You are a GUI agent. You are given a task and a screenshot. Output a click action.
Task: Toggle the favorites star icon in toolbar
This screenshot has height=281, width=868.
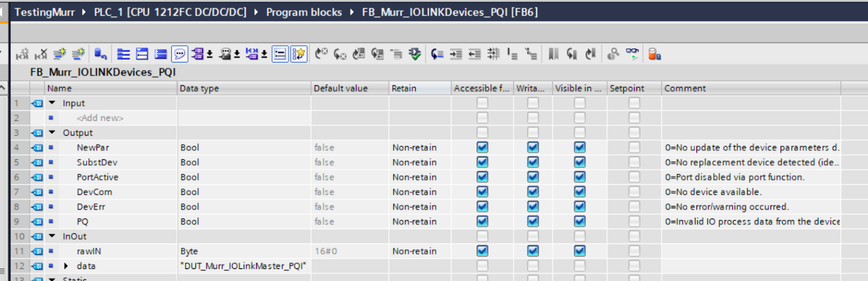point(298,54)
